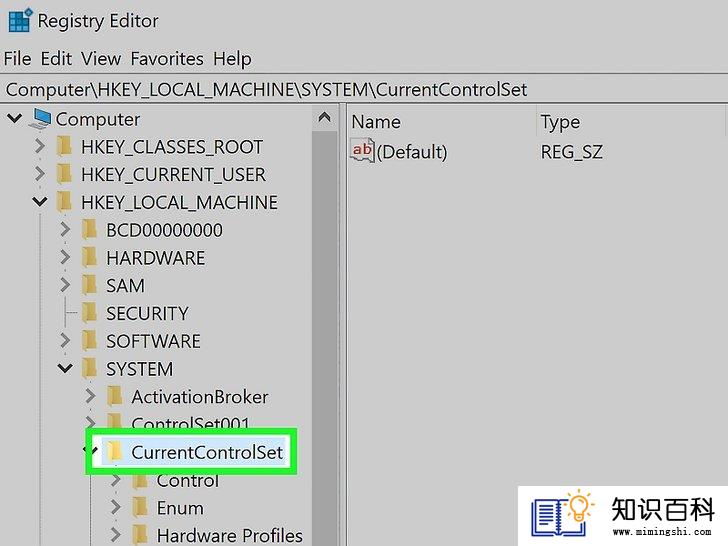The image size is (728, 546).
Task: Open the View menu
Action: click(x=101, y=59)
